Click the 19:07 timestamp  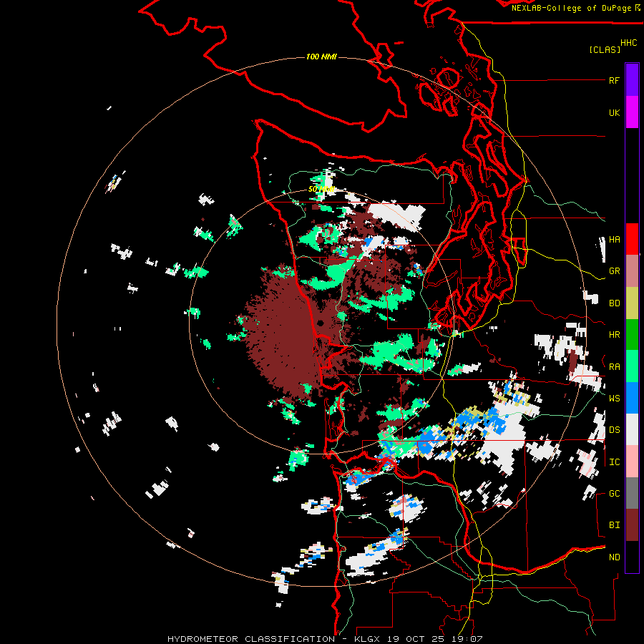click(469, 639)
